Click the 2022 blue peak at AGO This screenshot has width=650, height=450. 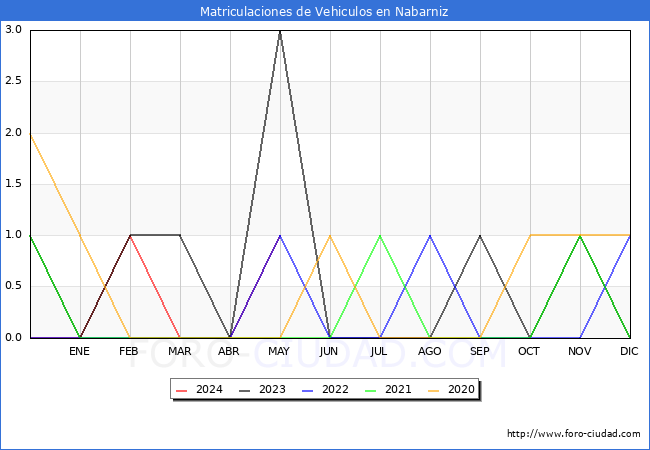click(430, 235)
